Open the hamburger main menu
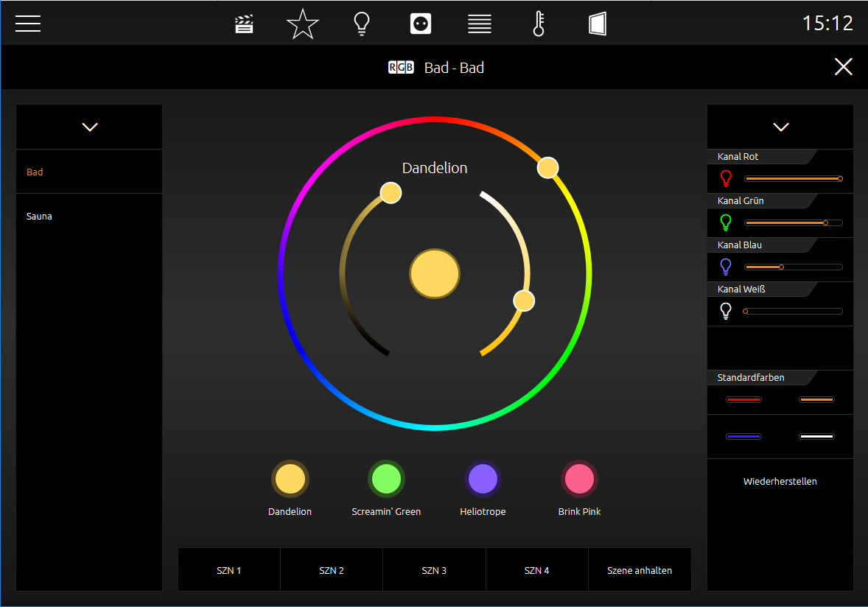 tap(28, 24)
